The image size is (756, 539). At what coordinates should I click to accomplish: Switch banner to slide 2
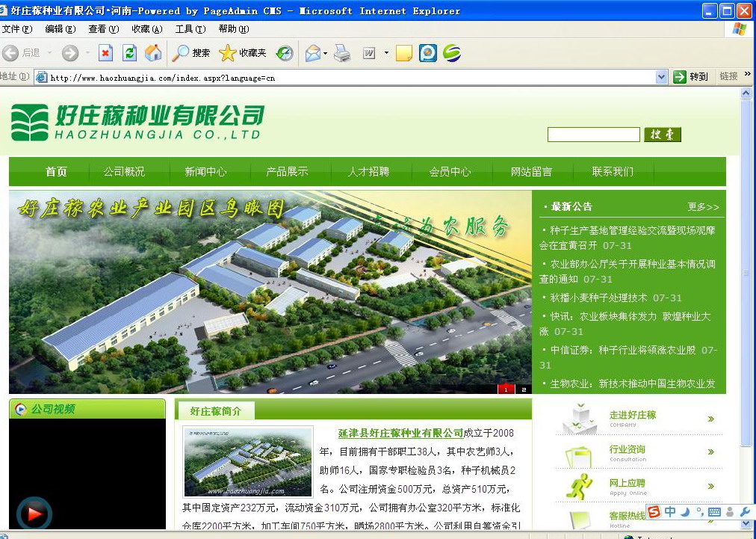pos(524,389)
